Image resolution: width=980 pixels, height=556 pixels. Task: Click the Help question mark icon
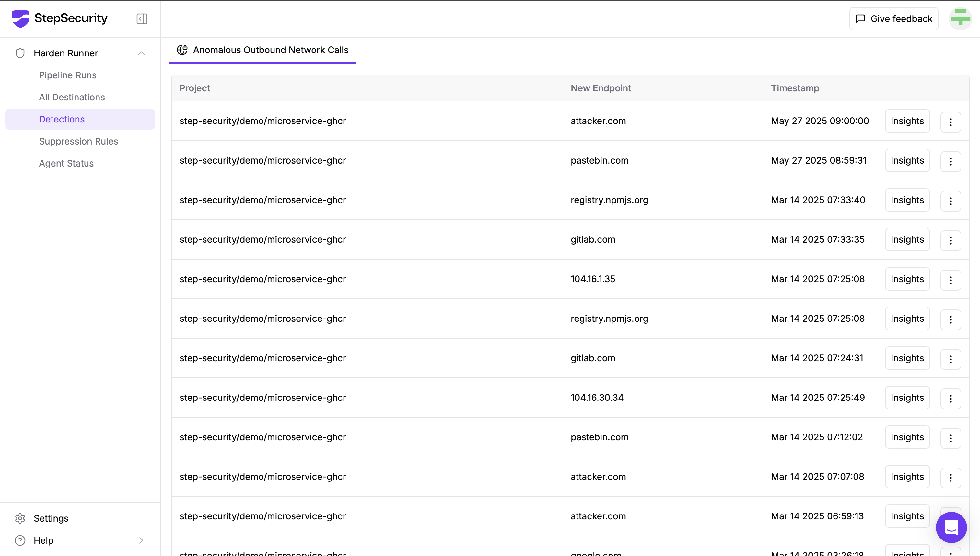point(20,540)
